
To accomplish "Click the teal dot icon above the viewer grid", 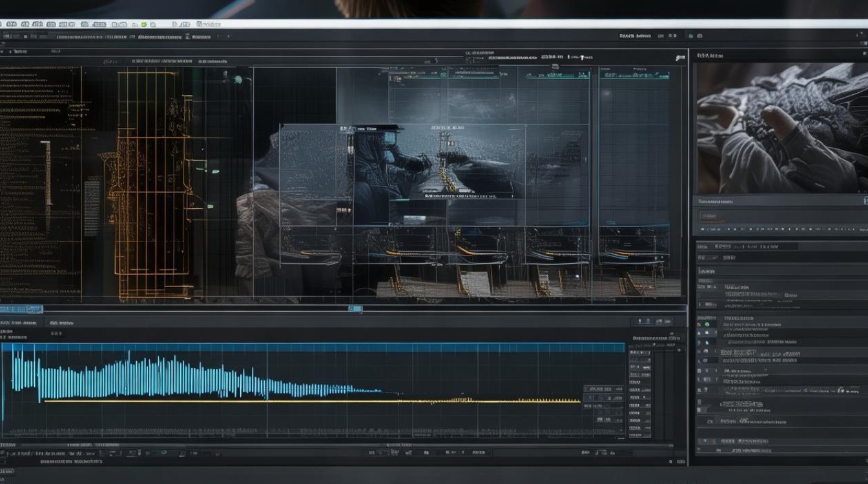I will click(x=238, y=79).
